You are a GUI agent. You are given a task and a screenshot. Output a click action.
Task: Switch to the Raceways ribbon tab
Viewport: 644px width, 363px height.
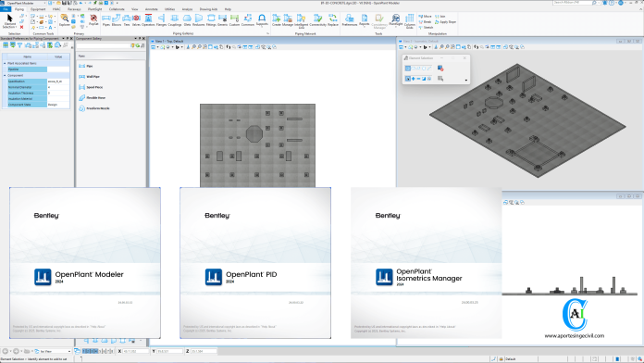click(x=74, y=9)
